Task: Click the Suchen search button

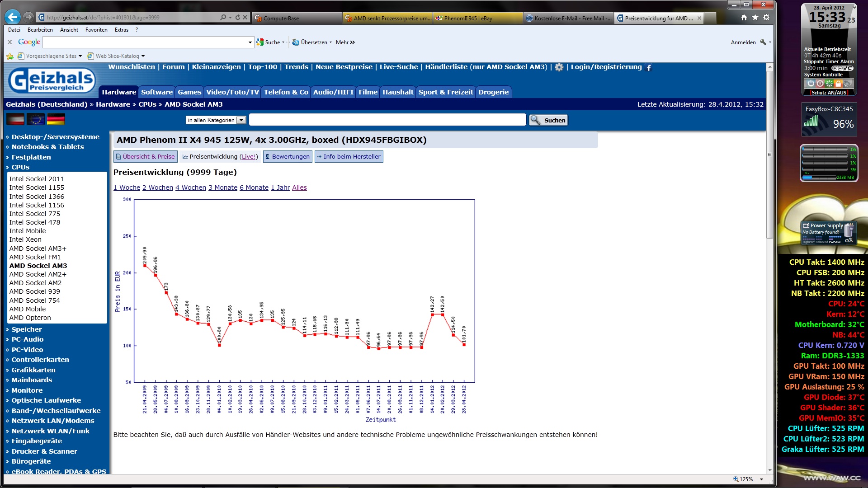Action: 548,120
